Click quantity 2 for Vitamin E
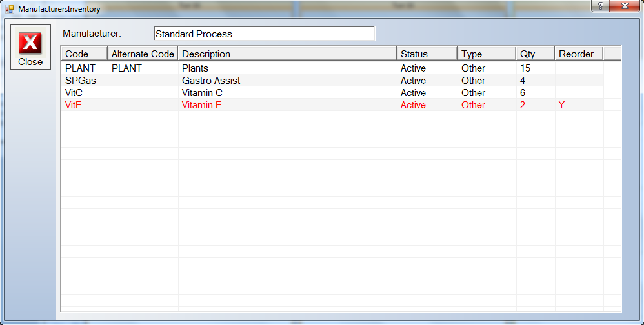This screenshot has height=325, width=644. click(523, 105)
